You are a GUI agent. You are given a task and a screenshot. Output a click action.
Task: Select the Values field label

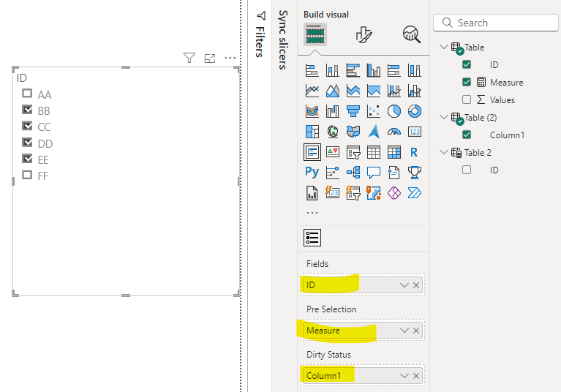[x=502, y=99]
